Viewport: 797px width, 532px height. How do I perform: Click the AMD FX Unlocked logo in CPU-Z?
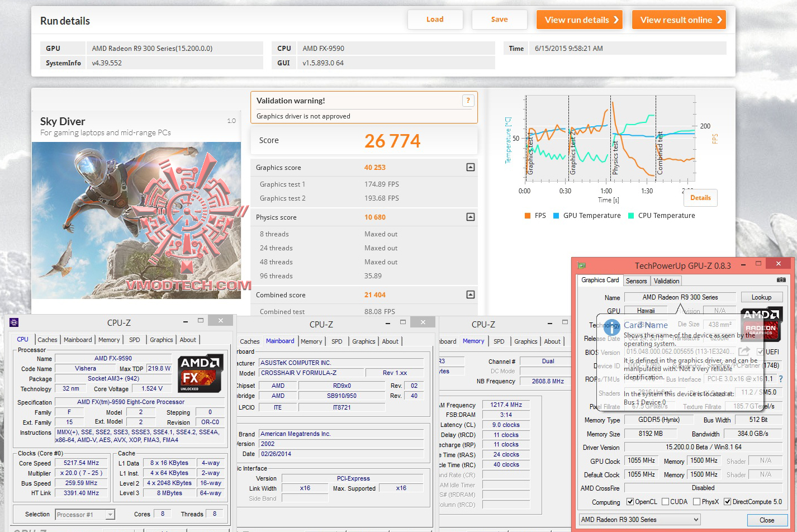200,373
